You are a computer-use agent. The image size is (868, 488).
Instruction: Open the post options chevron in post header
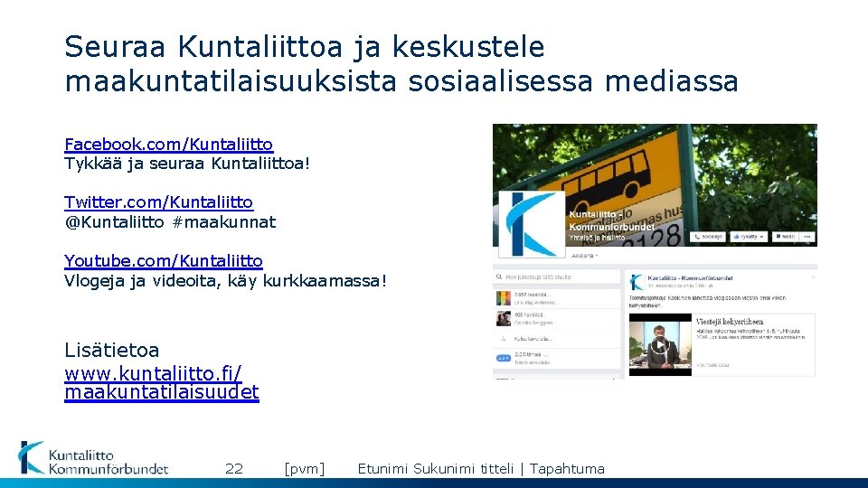[x=813, y=277]
